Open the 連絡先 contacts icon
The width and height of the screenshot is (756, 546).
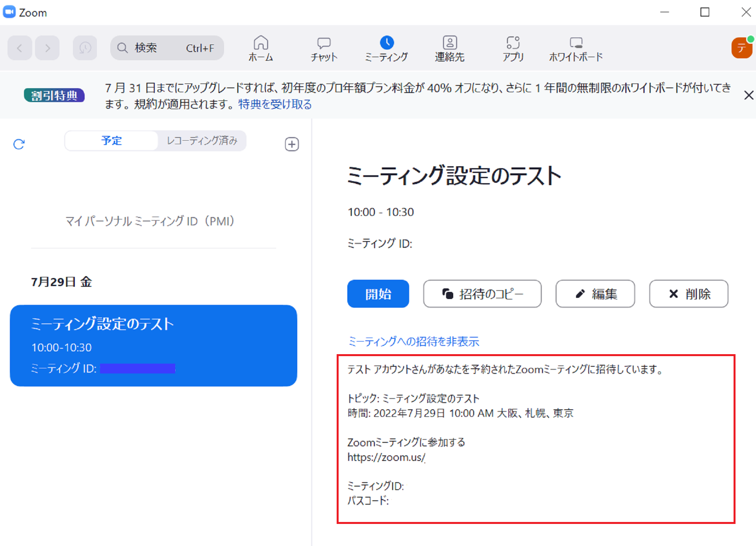[x=450, y=48]
